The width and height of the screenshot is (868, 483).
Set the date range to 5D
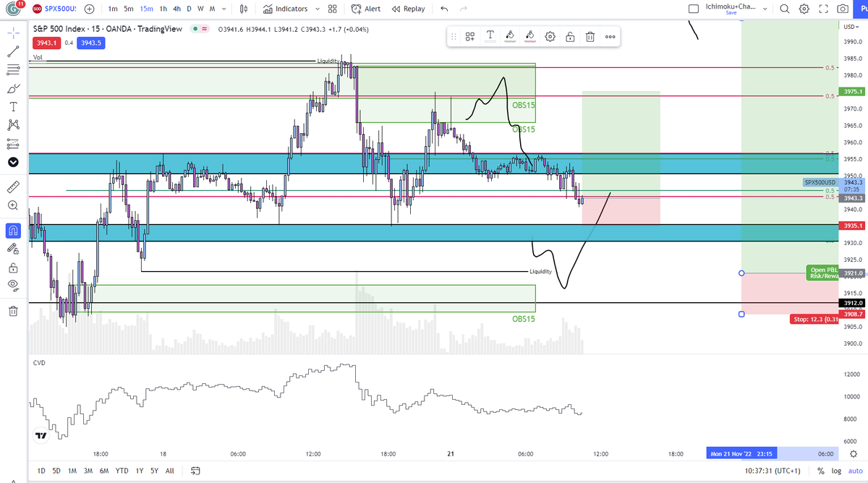point(56,471)
